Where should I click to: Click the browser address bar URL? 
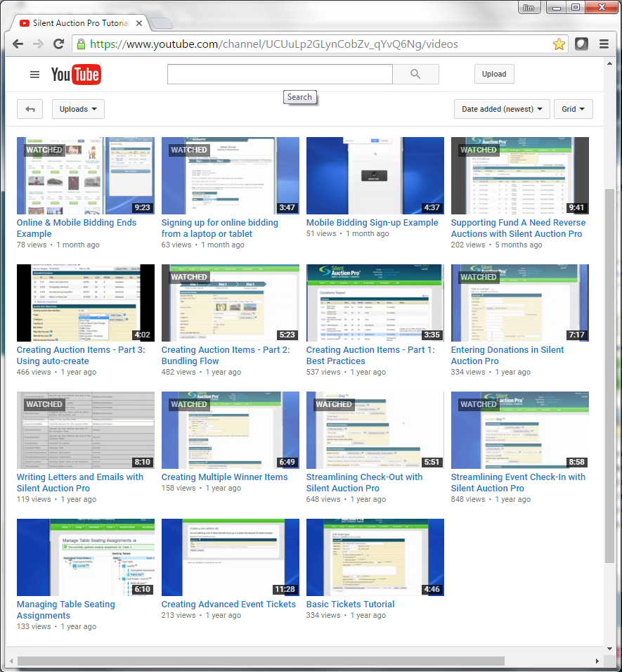pos(274,44)
